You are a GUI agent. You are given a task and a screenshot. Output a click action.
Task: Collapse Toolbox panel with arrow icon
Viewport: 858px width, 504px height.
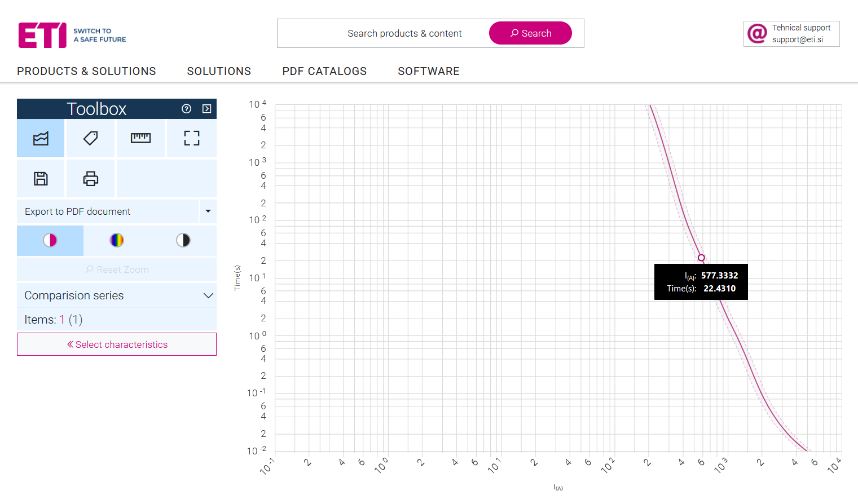[207, 109]
